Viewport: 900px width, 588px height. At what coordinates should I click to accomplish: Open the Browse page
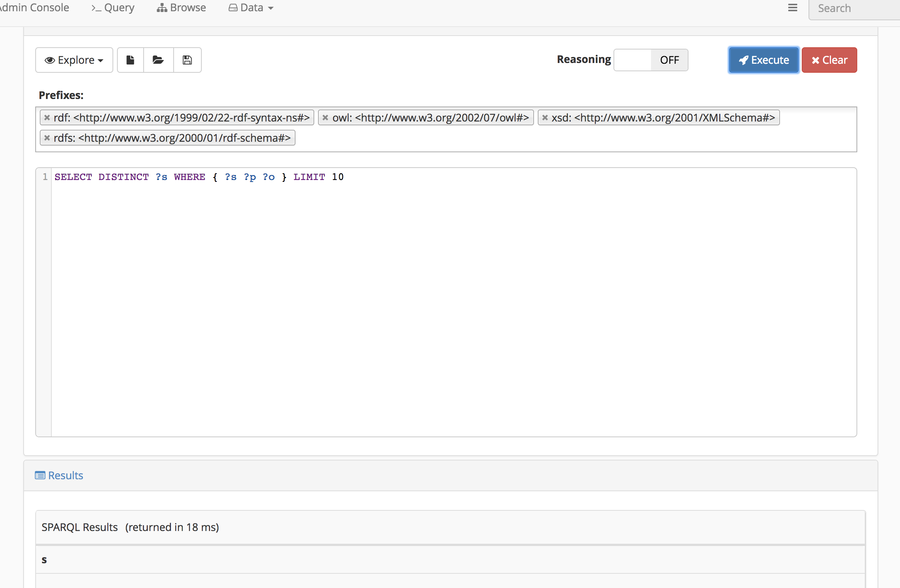point(181,8)
